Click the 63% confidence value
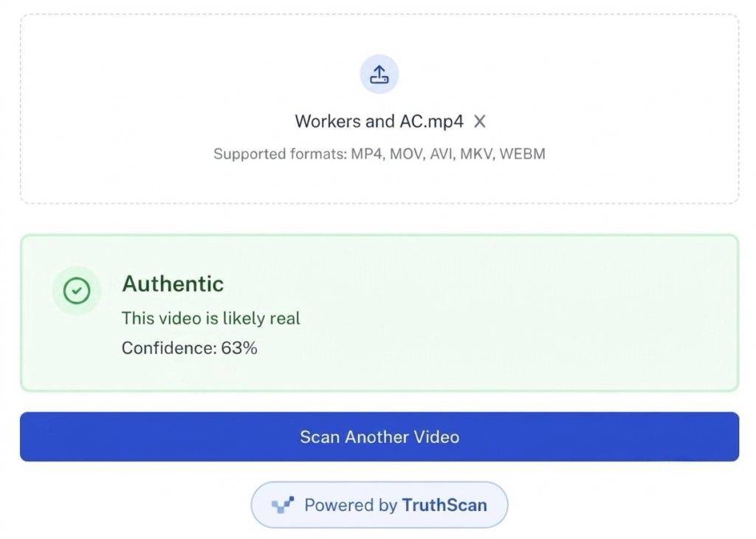Image resolution: width=756 pixels, height=539 pixels. [239, 348]
